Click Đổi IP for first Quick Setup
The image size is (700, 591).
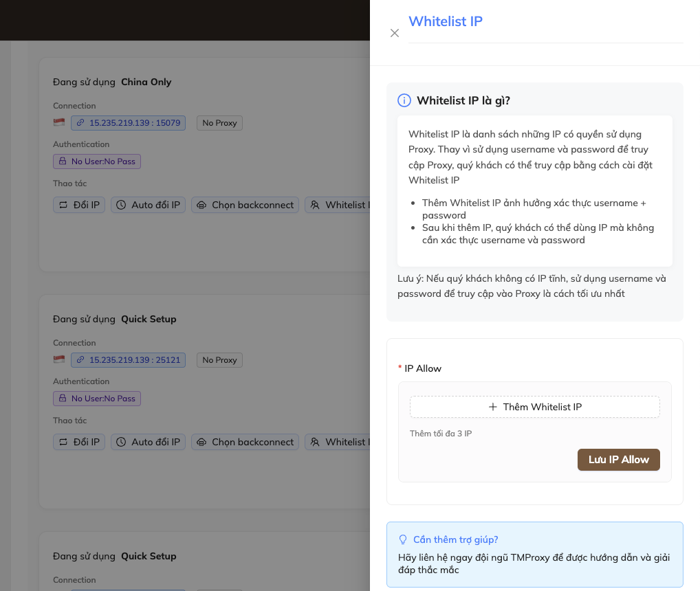click(79, 442)
